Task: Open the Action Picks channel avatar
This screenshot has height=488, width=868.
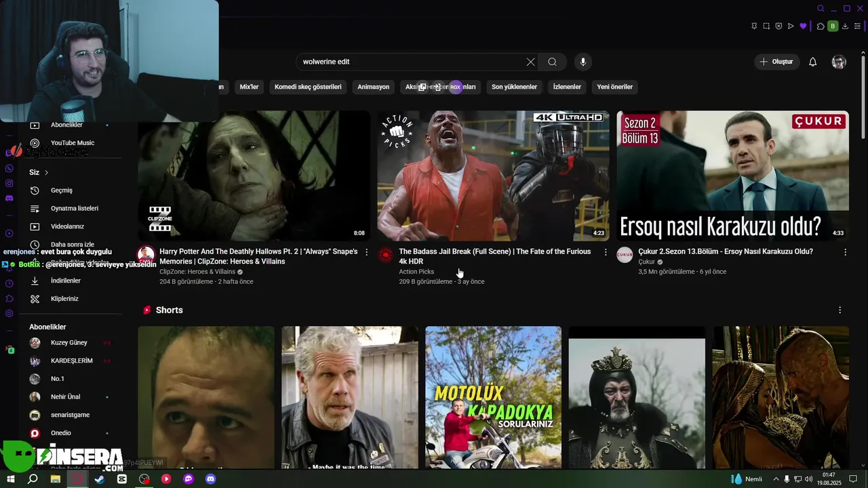Action: coord(385,255)
